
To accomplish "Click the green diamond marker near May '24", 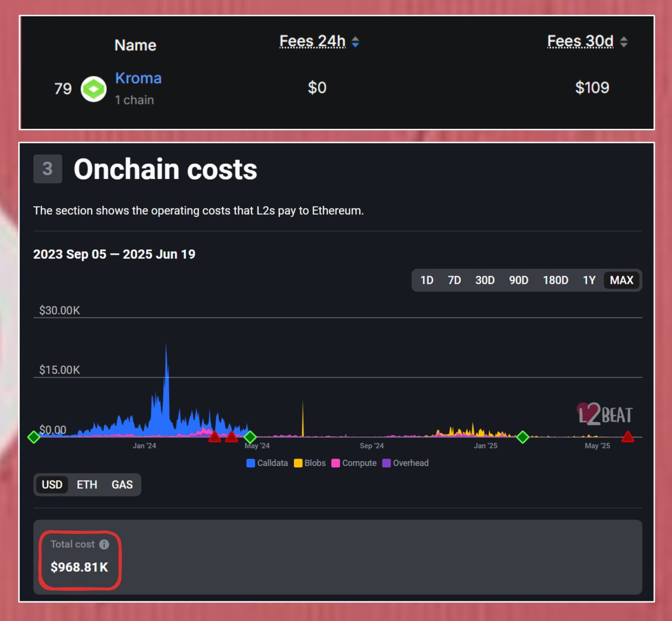I will click(x=250, y=437).
